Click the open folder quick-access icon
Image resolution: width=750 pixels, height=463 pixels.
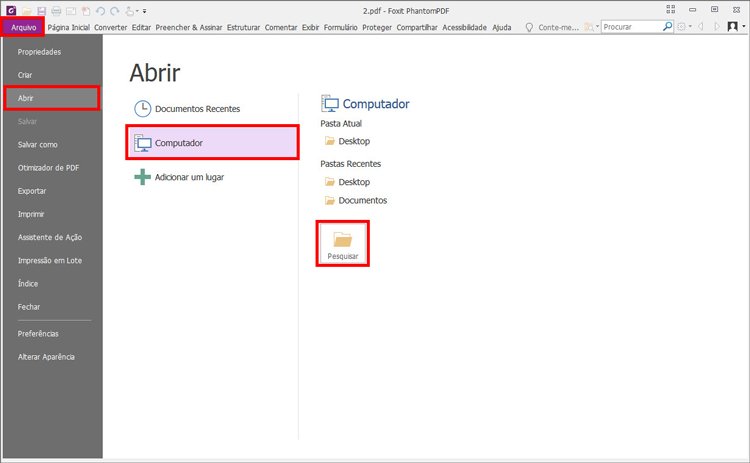coord(27,11)
